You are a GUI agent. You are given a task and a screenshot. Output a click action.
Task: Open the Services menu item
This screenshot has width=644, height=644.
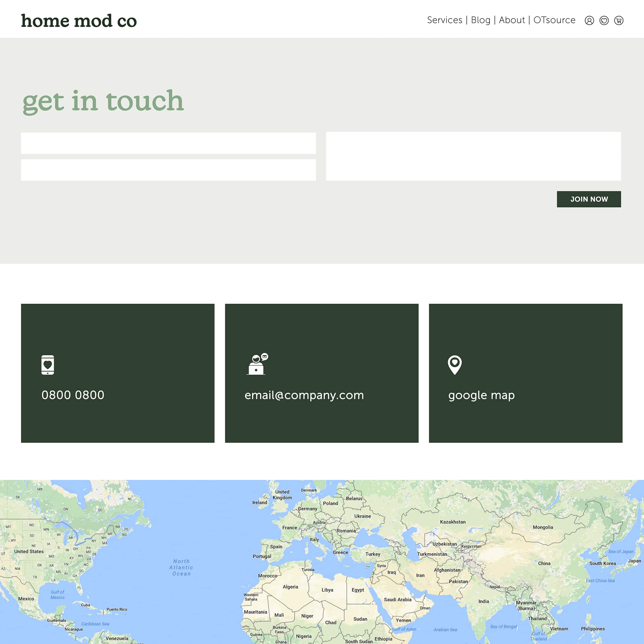444,20
